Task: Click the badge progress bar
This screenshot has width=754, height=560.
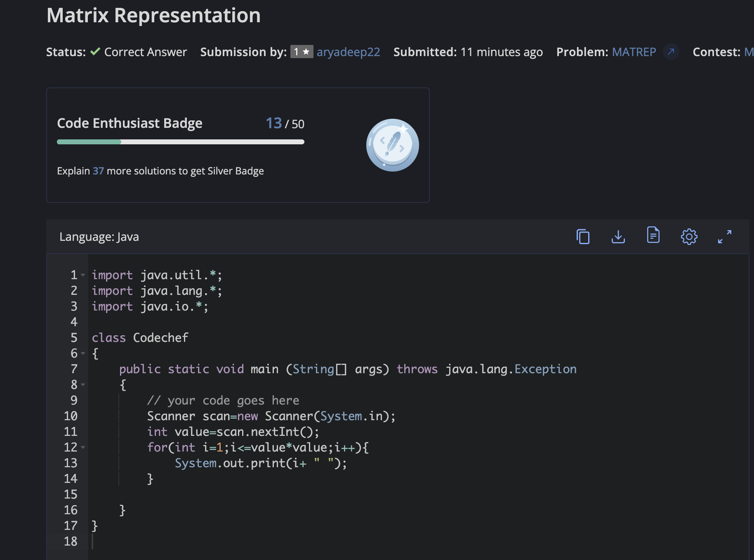Action: coord(180,142)
